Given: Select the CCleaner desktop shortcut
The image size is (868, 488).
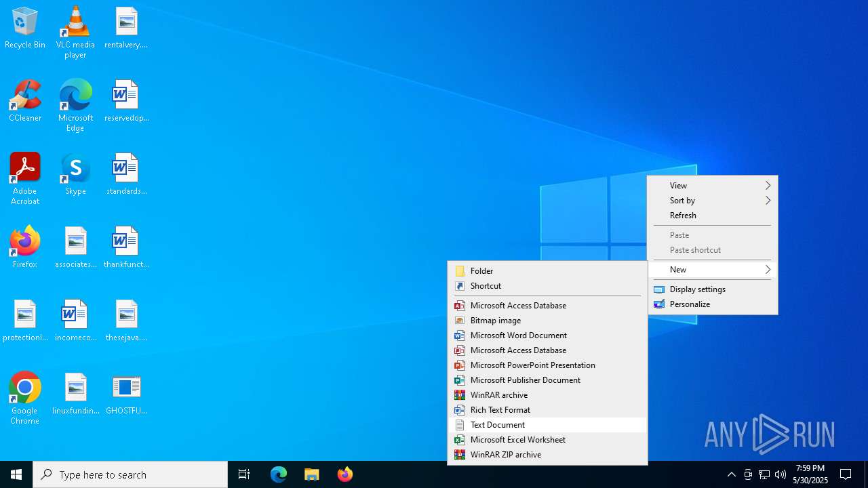Looking at the screenshot, I should 25,102.
